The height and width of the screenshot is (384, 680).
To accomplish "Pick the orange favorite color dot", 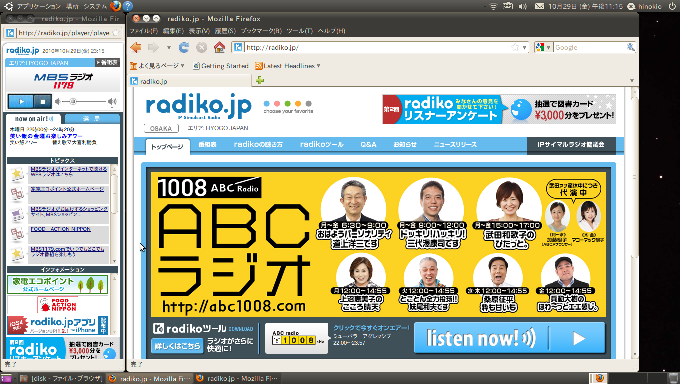I will coord(298,104).
